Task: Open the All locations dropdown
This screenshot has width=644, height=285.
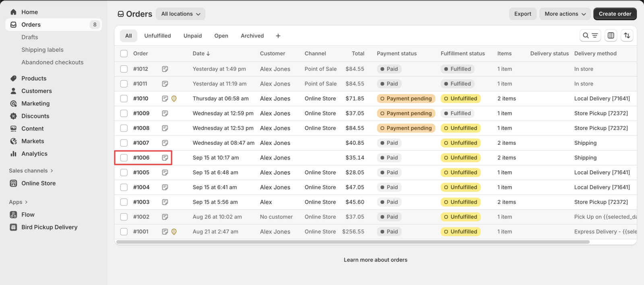Action: [180, 14]
